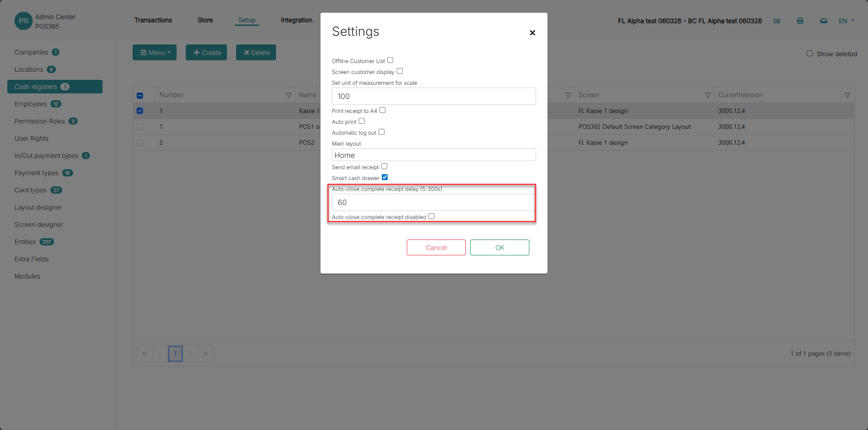Confirm settings with OK button
The height and width of the screenshot is (430, 868).
pos(500,248)
